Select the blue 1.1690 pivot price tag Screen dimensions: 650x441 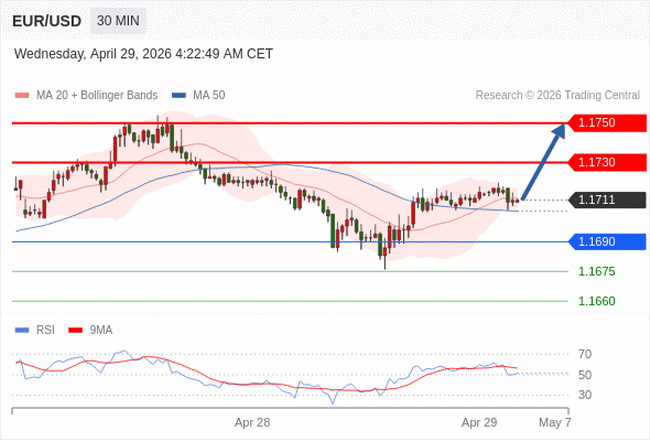point(607,242)
